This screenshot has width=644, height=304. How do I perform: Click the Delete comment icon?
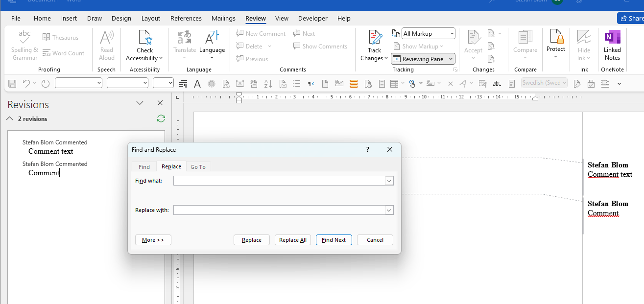[240, 47]
